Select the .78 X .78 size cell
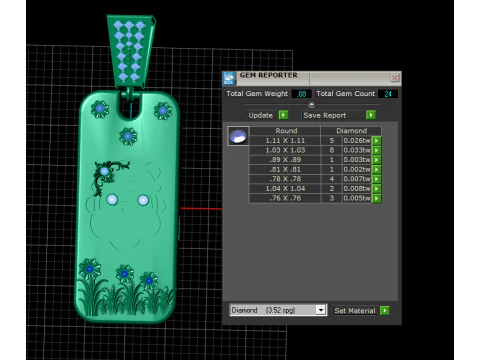This screenshot has height=360, width=480. pyautogui.click(x=285, y=179)
